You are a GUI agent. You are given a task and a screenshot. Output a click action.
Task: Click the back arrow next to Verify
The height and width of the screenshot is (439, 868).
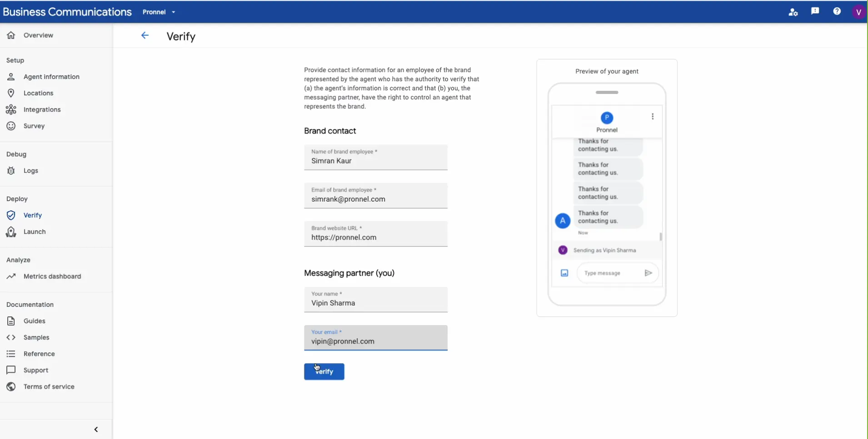145,35
